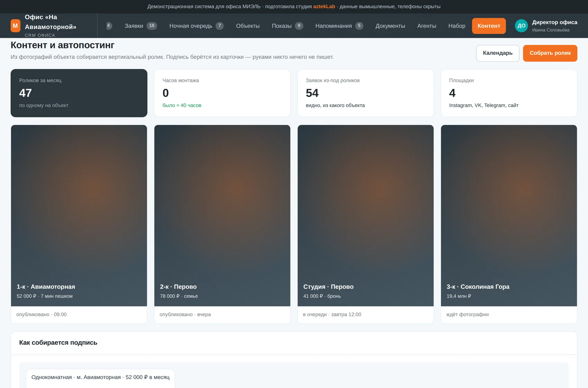The image size is (588, 388).
Task: Go to the Документы tab
Action: click(x=390, y=26)
